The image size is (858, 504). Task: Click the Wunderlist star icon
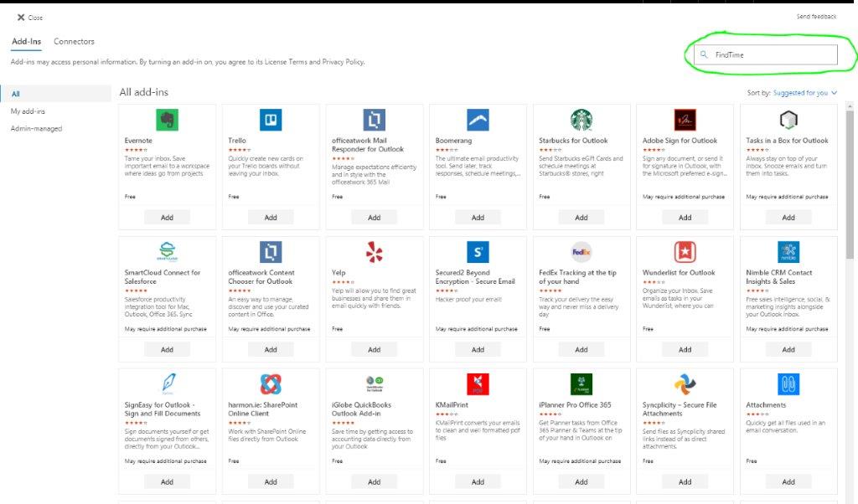[x=685, y=252]
